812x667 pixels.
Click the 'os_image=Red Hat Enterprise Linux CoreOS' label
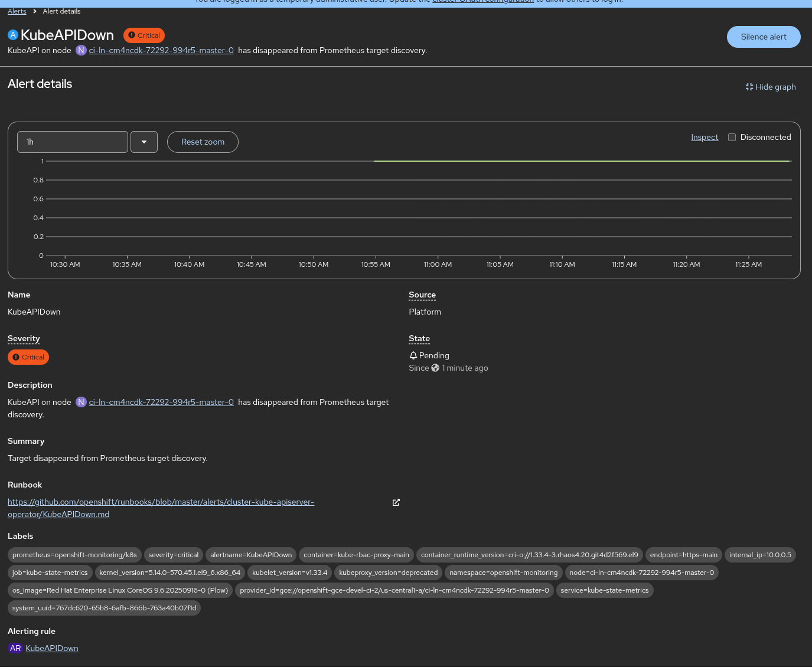pyautogui.click(x=120, y=590)
